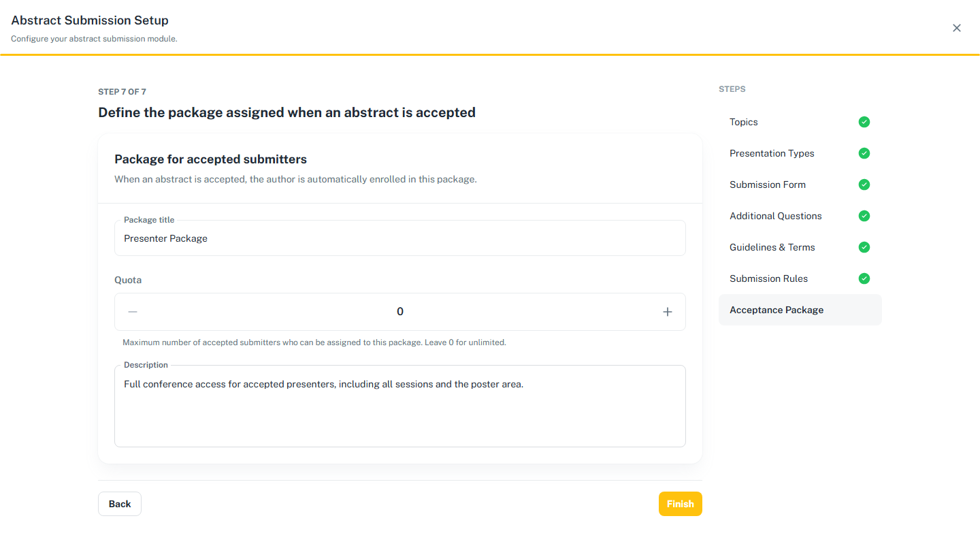Click the 'automatically enrolled in this package' sentence

295,180
